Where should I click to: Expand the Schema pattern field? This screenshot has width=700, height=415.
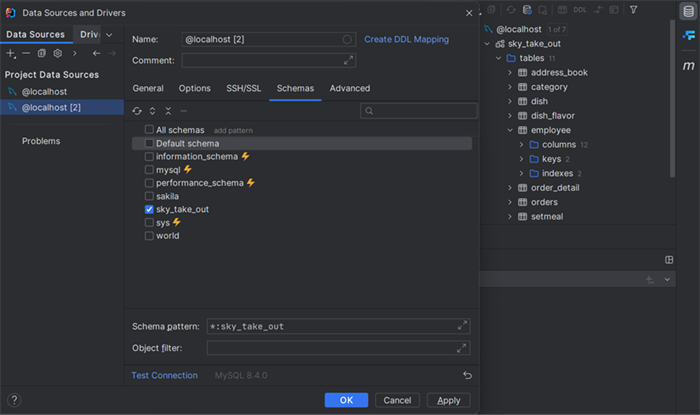[462, 326]
